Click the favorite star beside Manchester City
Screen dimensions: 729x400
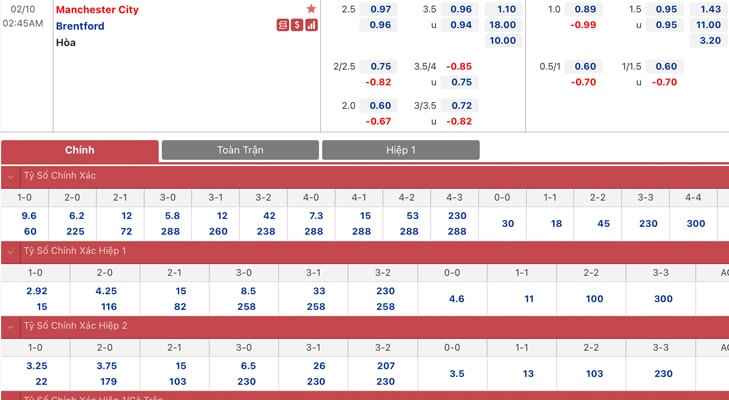311,9
